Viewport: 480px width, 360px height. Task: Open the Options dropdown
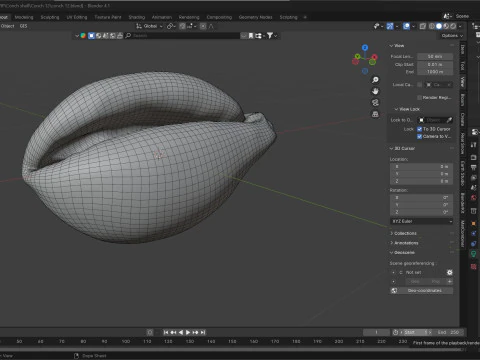click(452, 36)
